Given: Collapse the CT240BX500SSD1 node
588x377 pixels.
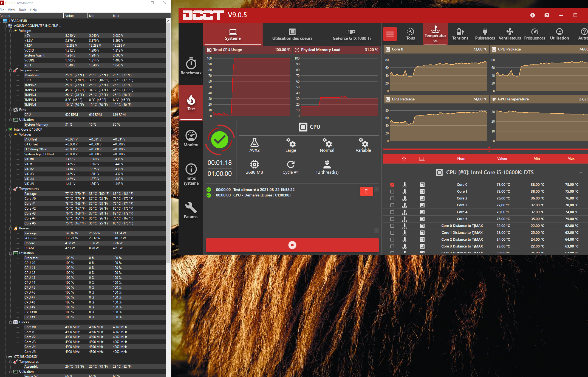Looking at the screenshot, I should click(x=5, y=357).
